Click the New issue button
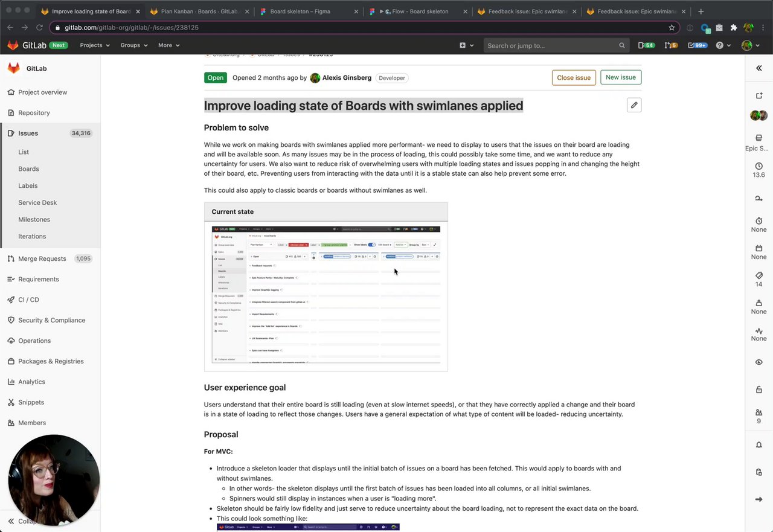Viewport: 773px width, 532px height. click(x=621, y=77)
